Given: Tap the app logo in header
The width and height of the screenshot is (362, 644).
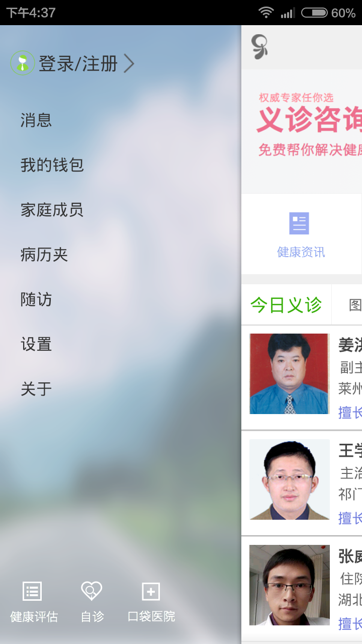Looking at the screenshot, I should pyautogui.click(x=259, y=47).
